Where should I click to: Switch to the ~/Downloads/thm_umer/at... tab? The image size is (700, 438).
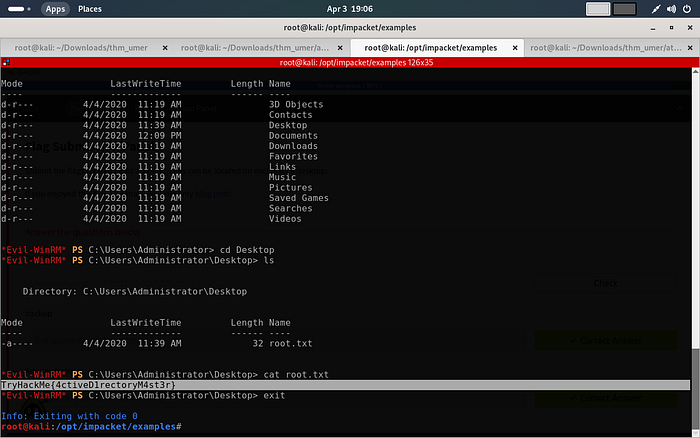[606, 48]
